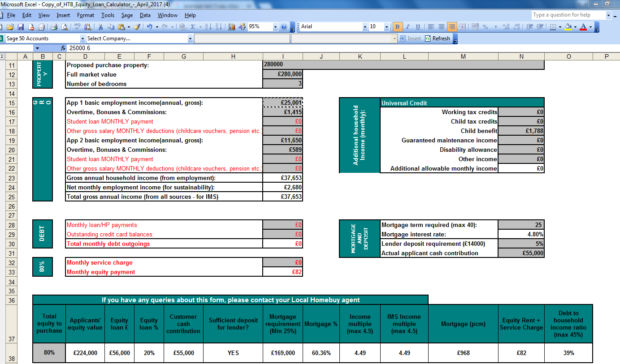
Task: Click the Insert Function fx icon
Action: click(63, 48)
